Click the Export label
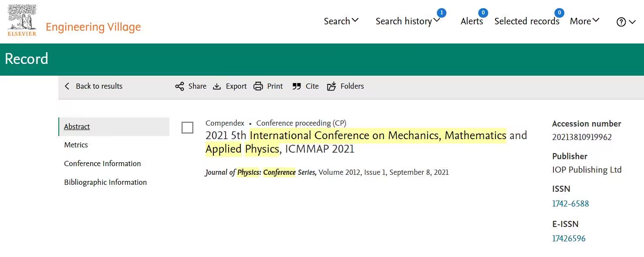The width and height of the screenshot is (644, 257). point(236,86)
